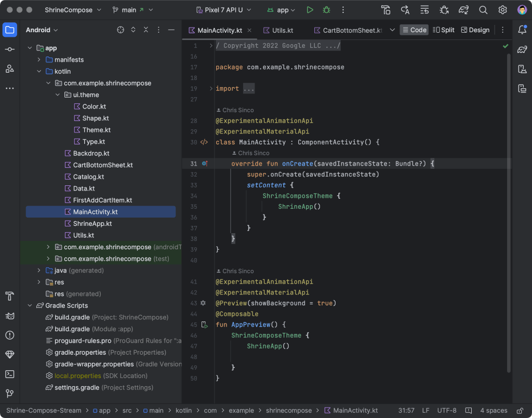Screen dimensions: 532x418
Task: Open the App Quality Insights diamond icon
Action: (10, 355)
